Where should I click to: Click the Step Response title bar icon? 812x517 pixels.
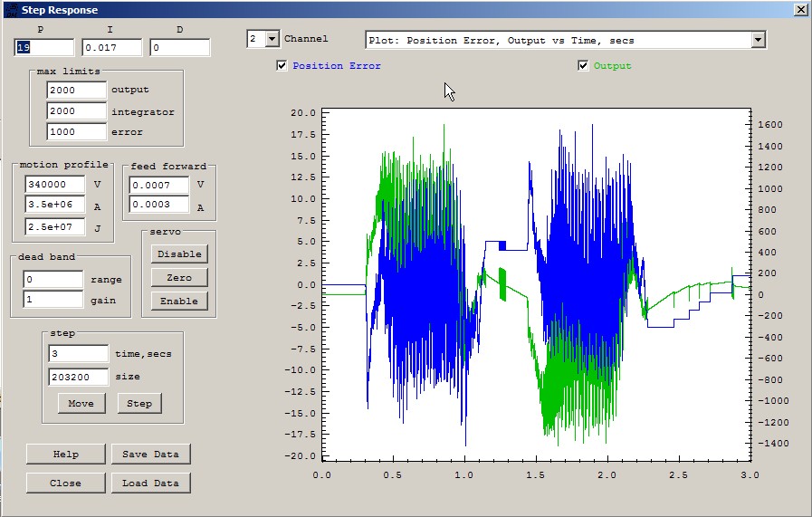[x=10, y=9]
